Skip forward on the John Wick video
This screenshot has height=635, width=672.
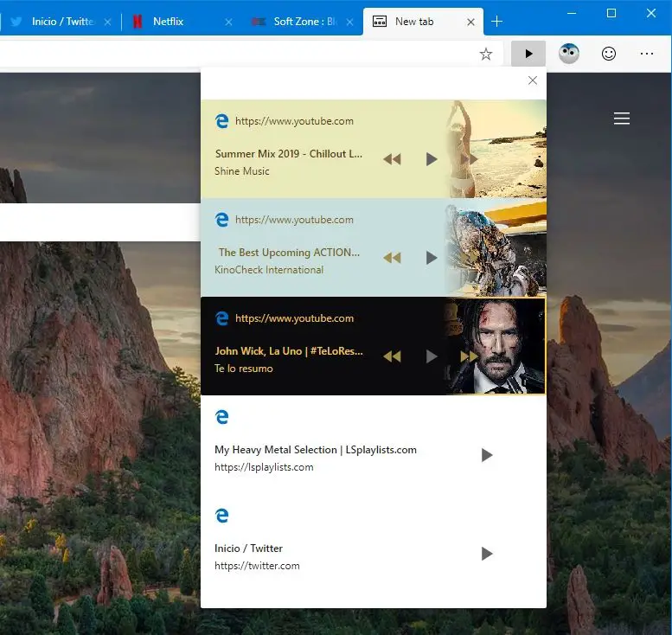tap(469, 356)
